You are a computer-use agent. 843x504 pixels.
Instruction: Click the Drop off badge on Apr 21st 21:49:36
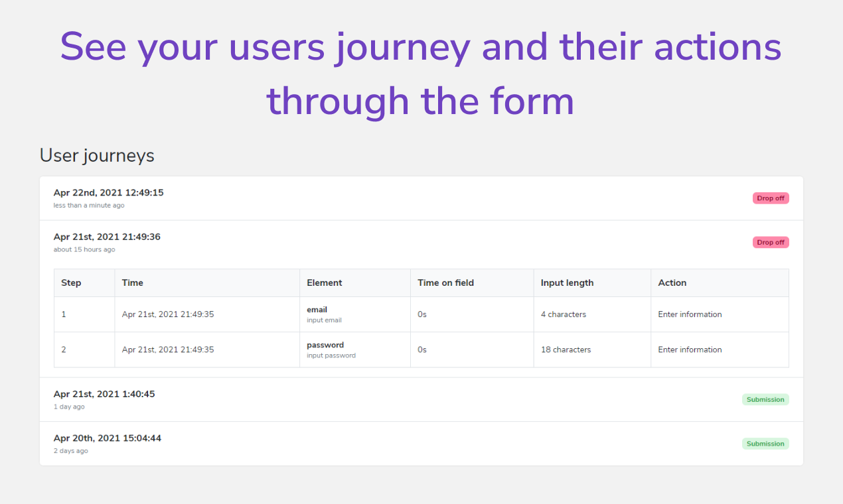(x=770, y=242)
